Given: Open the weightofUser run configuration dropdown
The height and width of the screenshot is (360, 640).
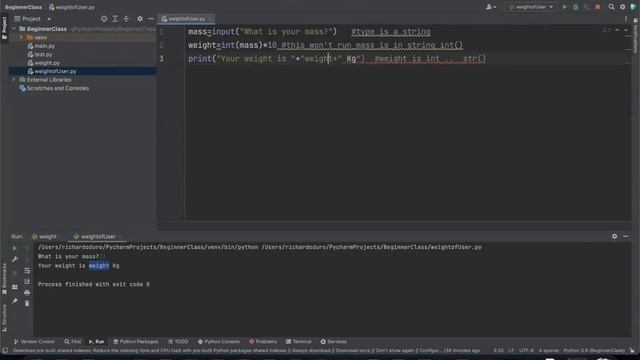Looking at the screenshot, I should pyautogui.click(x=531, y=7).
